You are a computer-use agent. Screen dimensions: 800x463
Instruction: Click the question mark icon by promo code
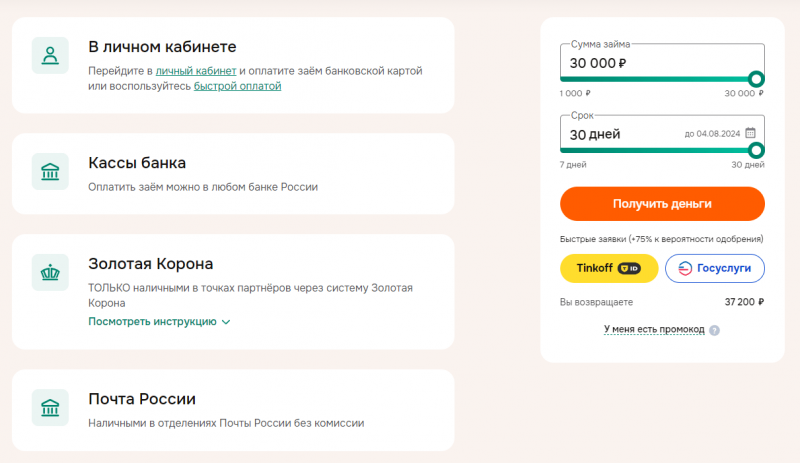pyautogui.click(x=714, y=330)
